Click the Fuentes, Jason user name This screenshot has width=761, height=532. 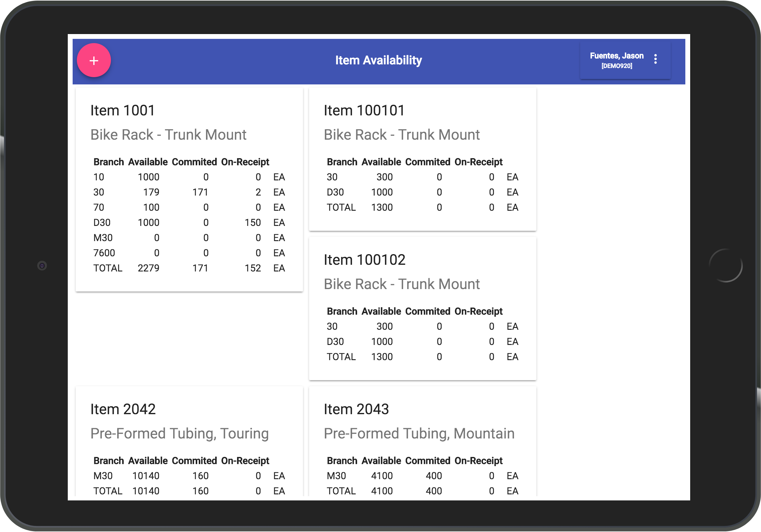tap(617, 56)
